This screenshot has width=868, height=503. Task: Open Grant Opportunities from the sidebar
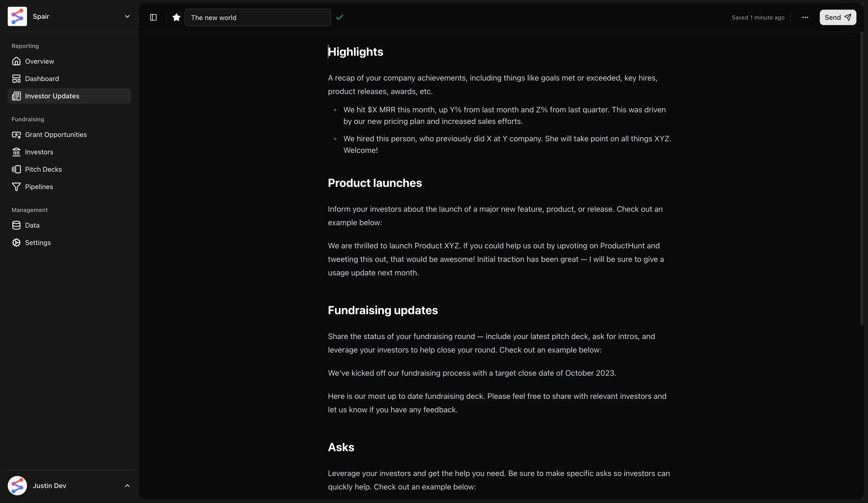pos(16,135)
